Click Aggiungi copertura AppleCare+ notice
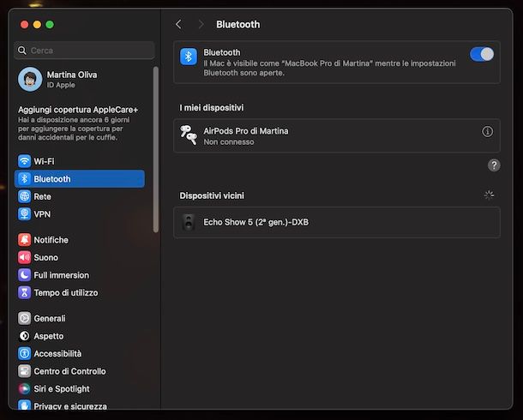 click(78, 123)
